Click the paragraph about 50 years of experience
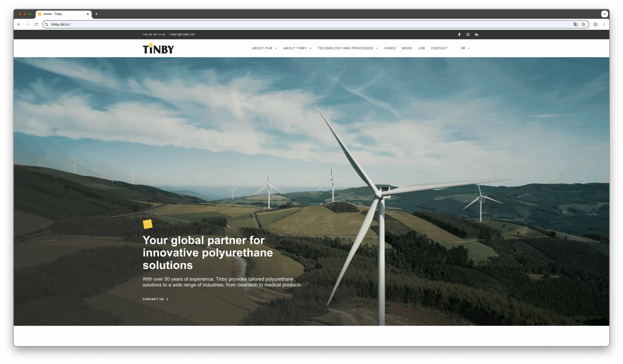The image size is (623, 364). pos(222,282)
